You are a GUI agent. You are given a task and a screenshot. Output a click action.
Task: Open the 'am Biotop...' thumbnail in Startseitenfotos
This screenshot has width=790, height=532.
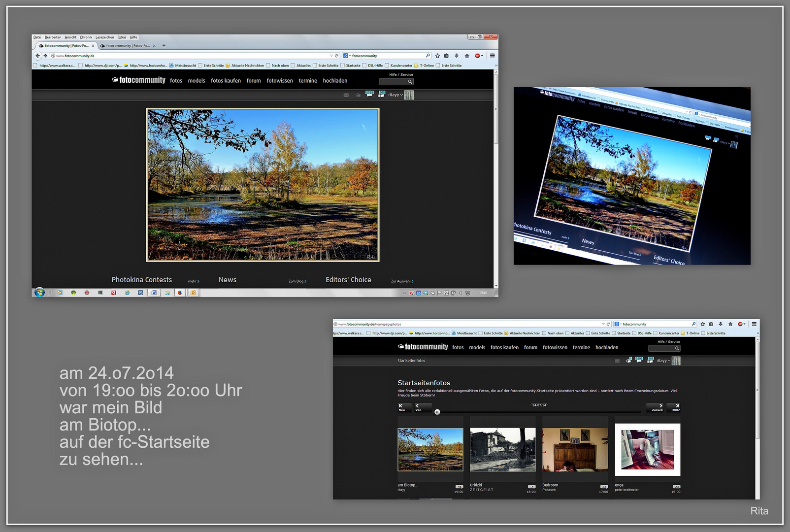point(430,449)
